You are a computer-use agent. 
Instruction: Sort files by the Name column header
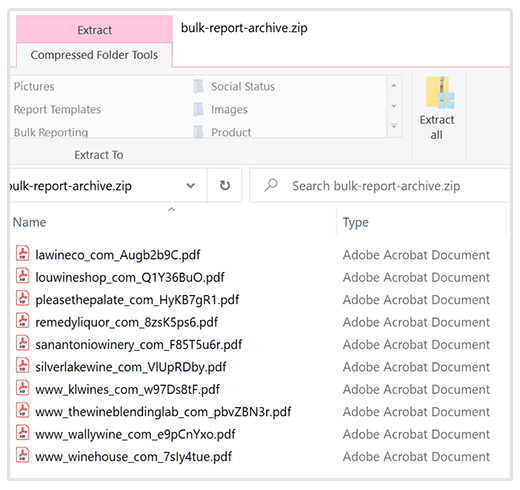[x=29, y=222]
